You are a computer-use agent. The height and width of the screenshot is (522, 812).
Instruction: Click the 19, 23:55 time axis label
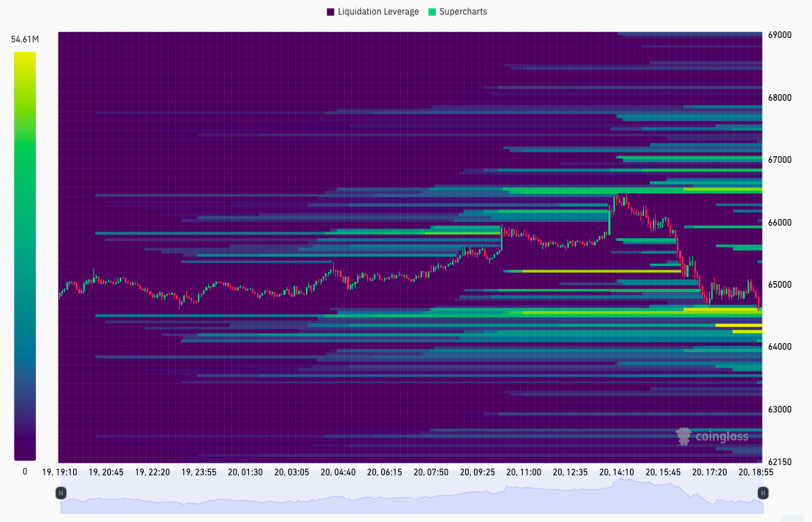[x=199, y=472]
